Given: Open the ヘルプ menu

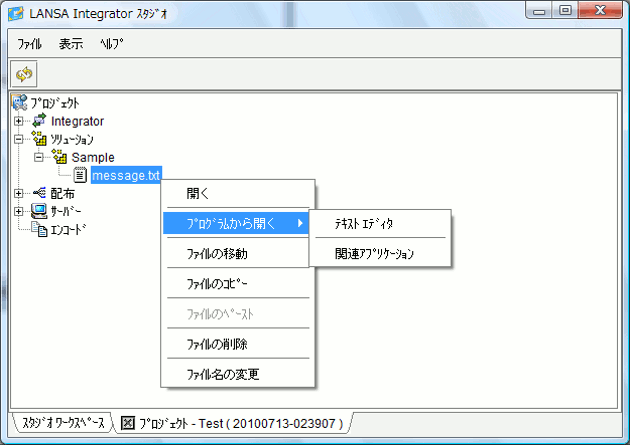Looking at the screenshot, I should coord(112,43).
